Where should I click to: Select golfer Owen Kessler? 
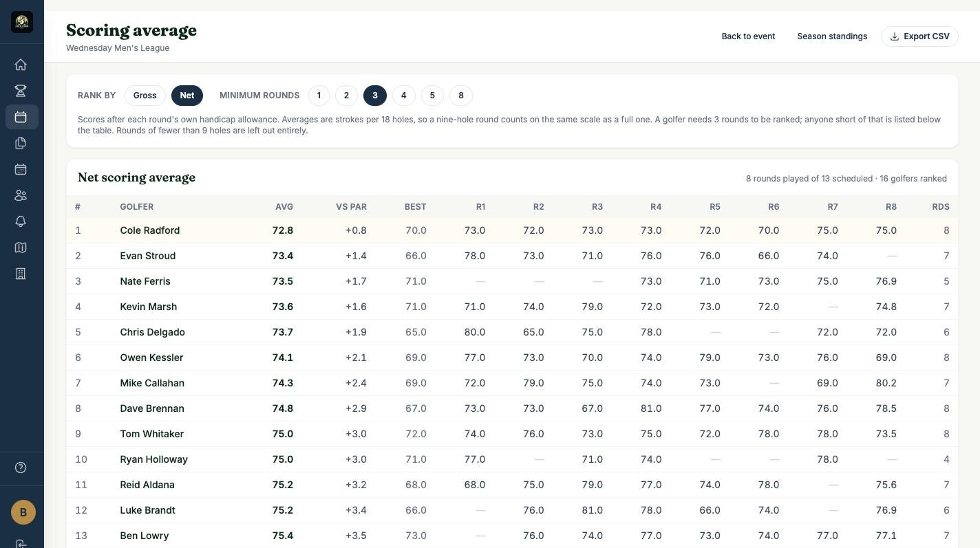coord(151,358)
